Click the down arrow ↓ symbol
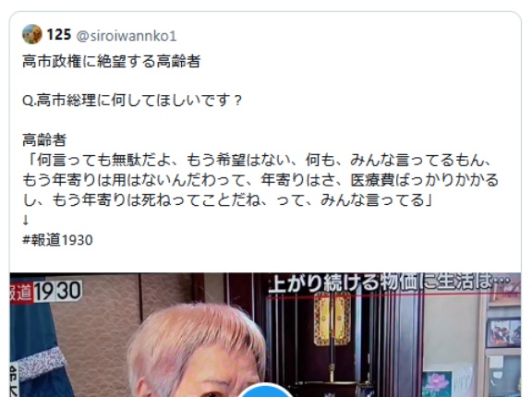This screenshot has width=532, height=397. click(x=26, y=221)
